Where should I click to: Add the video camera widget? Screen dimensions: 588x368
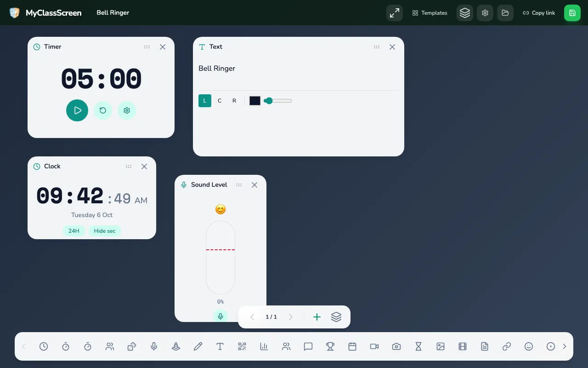(x=374, y=346)
